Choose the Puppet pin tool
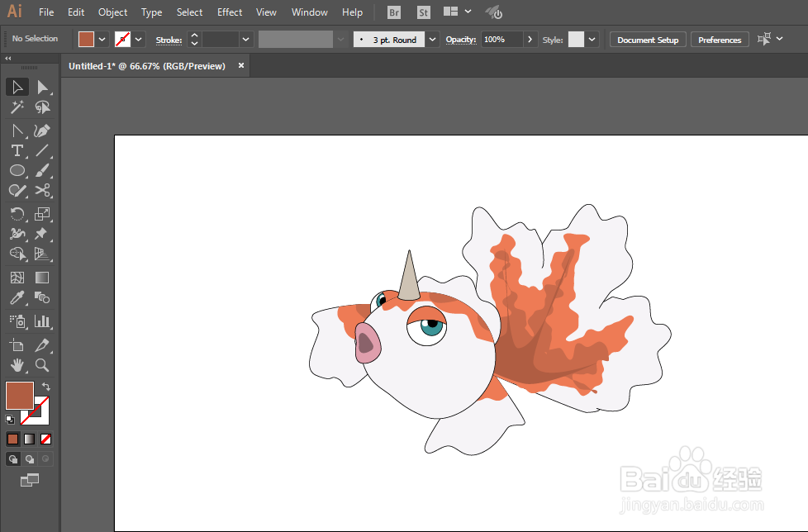The image size is (808, 532). point(42,234)
